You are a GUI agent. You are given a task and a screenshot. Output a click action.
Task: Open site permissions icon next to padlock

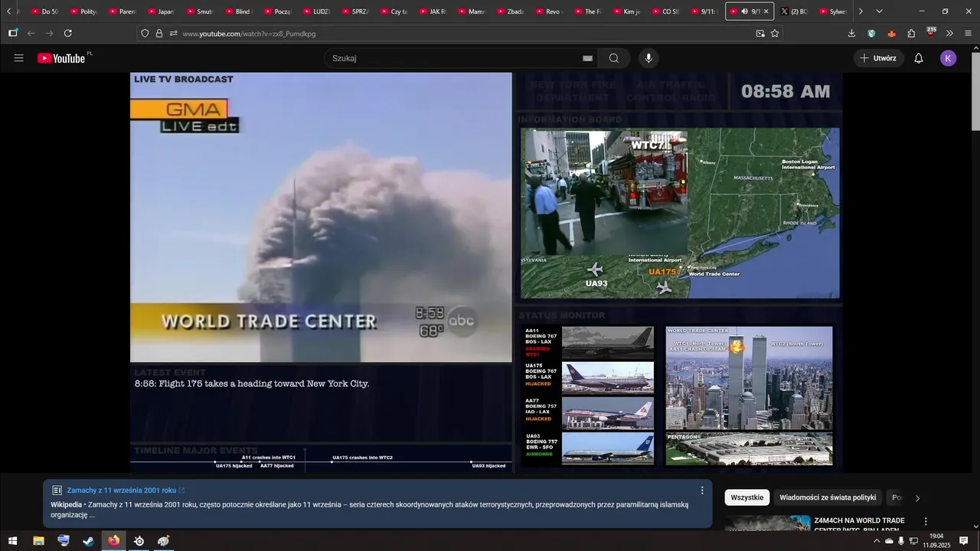tap(173, 34)
